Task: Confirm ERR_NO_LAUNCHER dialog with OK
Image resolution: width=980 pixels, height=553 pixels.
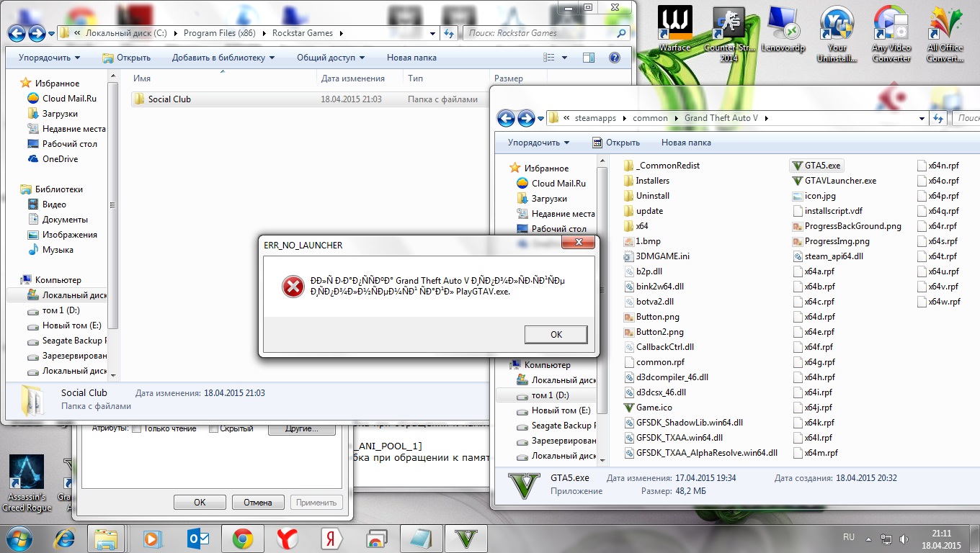Action: coord(556,334)
